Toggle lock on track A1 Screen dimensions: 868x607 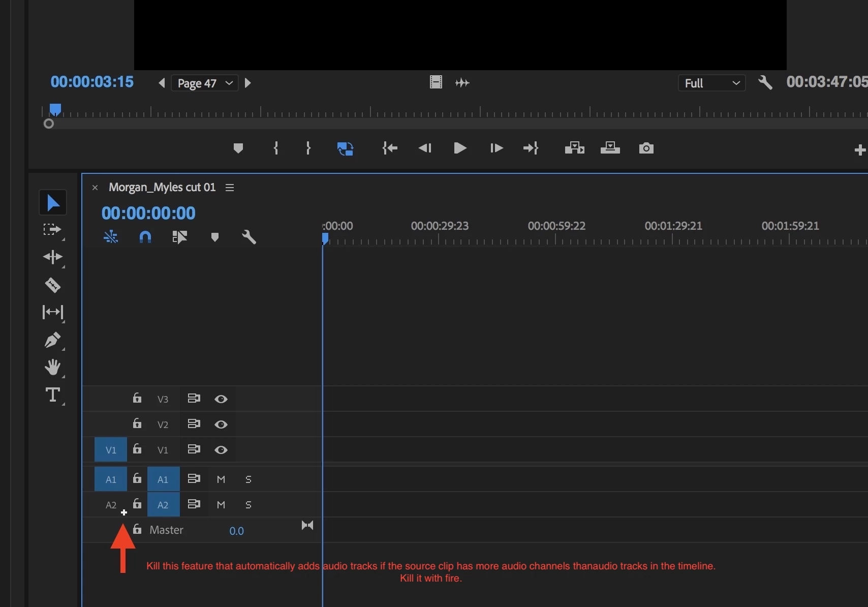tap(137, 478)
